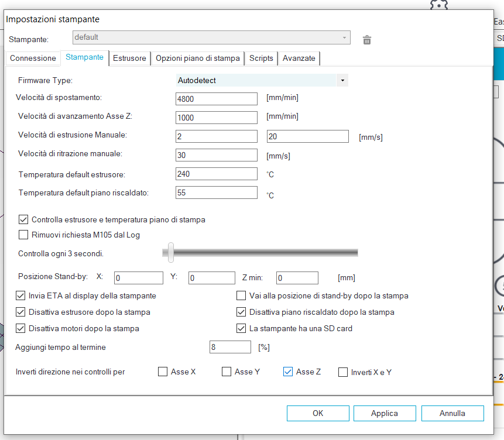
Task: Click the Velocità di spostamento input field
Action: [x=217, y=99]
